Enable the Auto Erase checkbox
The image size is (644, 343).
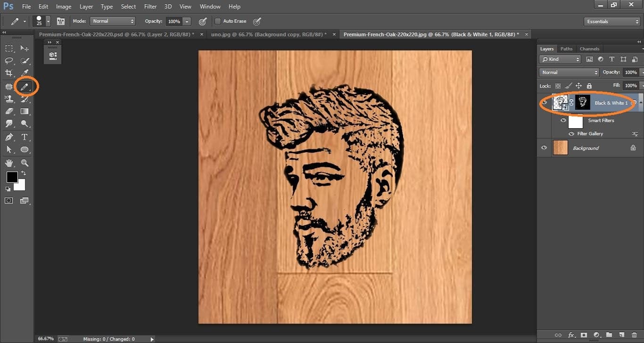218,21
